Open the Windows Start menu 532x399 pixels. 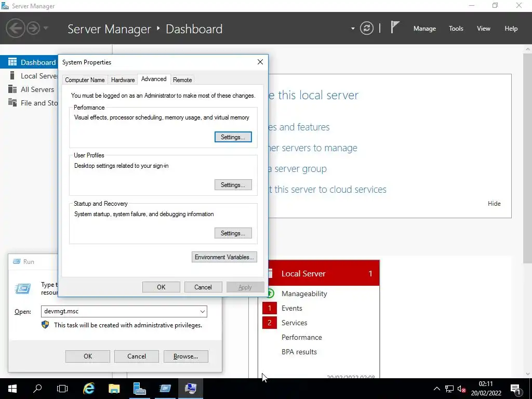[12, 389]
